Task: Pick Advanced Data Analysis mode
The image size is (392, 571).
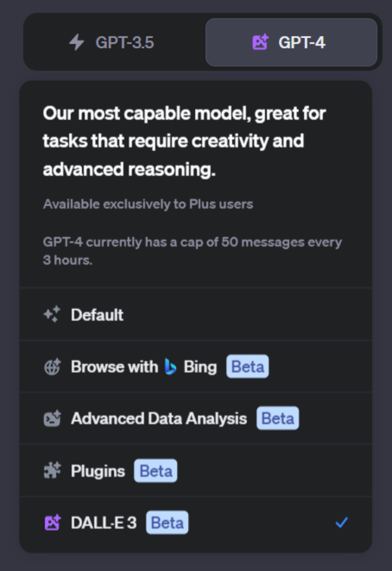Action: pos(158,419)
